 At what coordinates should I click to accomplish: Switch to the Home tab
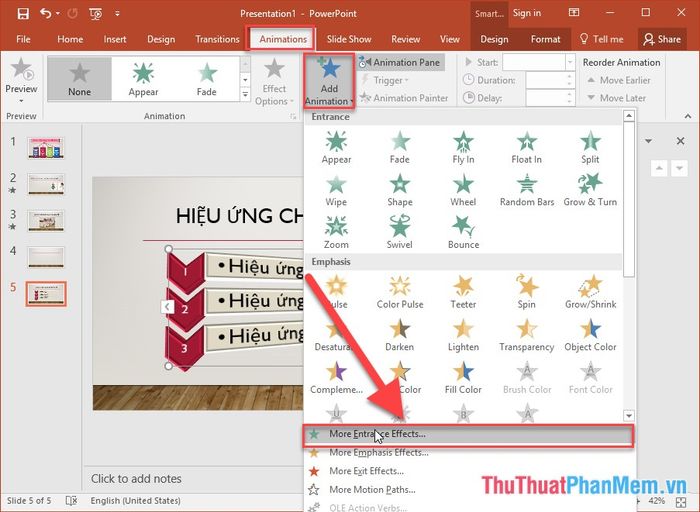[x=70, y=39]
